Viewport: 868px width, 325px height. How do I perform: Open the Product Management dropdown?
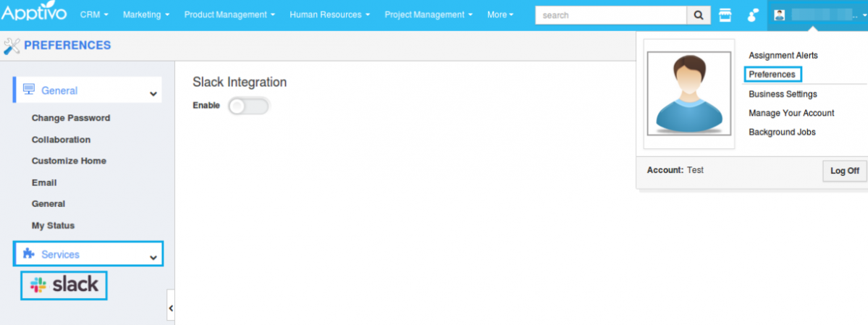[229, 15]
